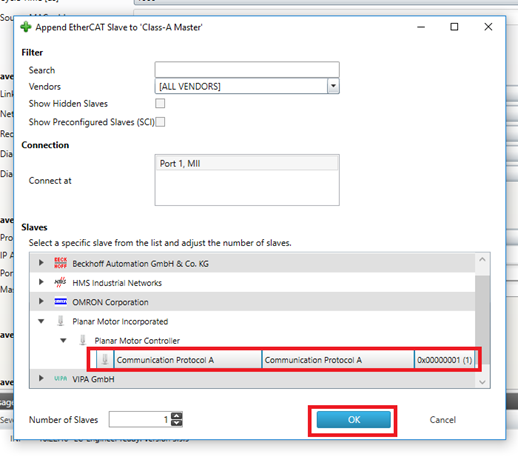This screenshot has height=457, width=518.
Task: Click the HMS Industrial Networks logo icon
Action: point(60,282)
